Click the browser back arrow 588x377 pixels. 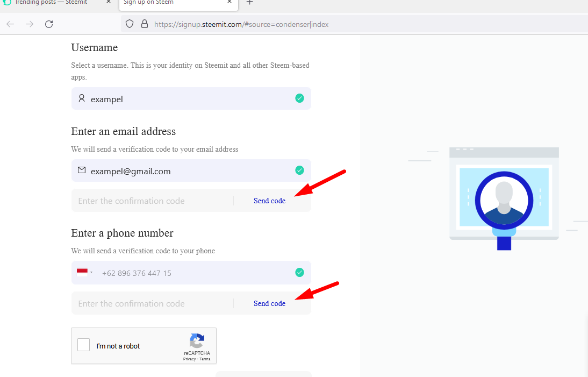coord(10,24)
